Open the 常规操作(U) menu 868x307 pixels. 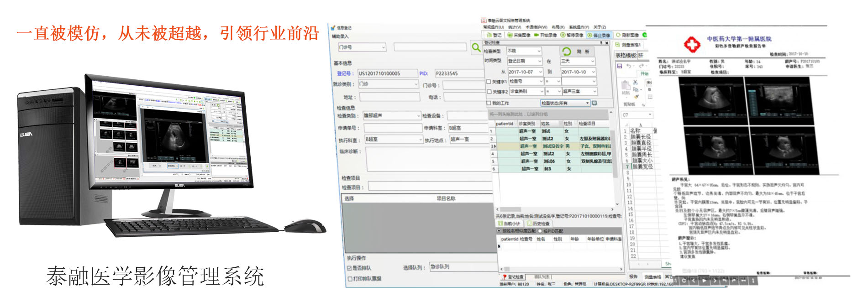tap(494, 27)
